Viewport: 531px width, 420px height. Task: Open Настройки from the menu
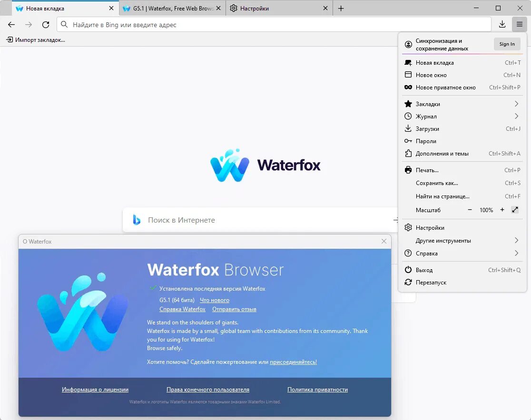[462, 228]
